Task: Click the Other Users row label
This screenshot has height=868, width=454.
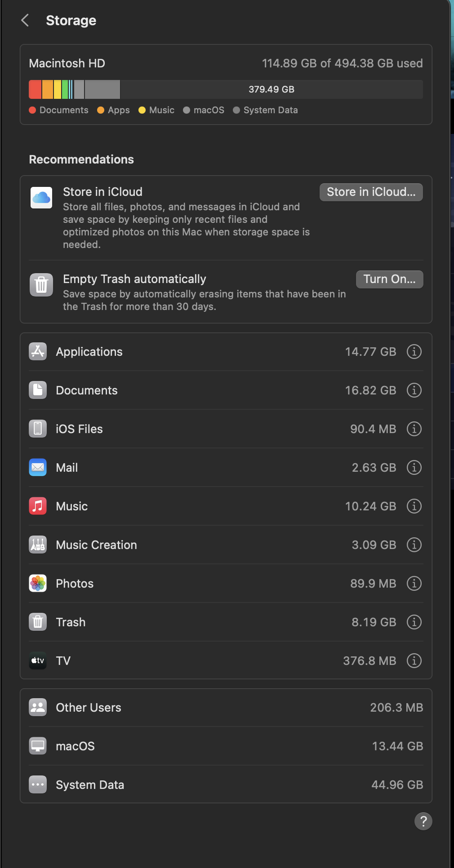Action: [89, 707]
